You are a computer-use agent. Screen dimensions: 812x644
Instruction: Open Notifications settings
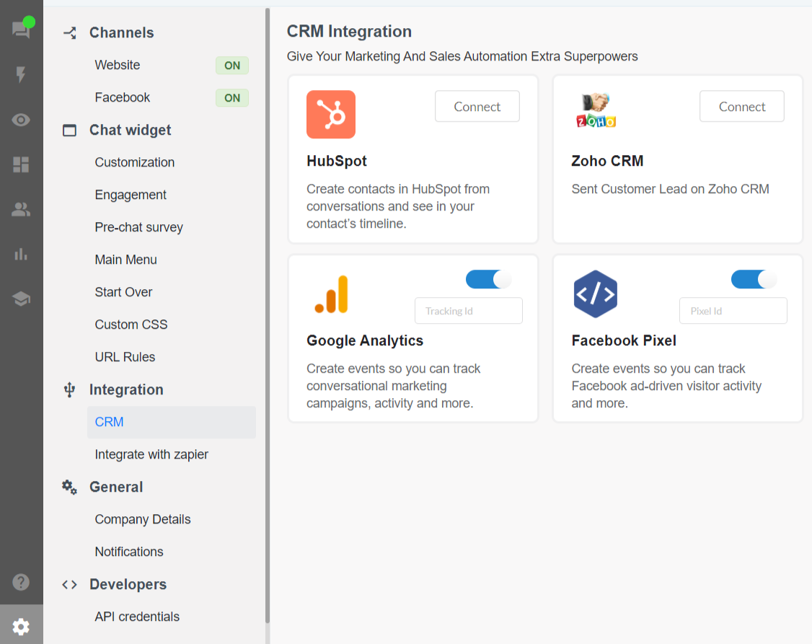[129, 552]
